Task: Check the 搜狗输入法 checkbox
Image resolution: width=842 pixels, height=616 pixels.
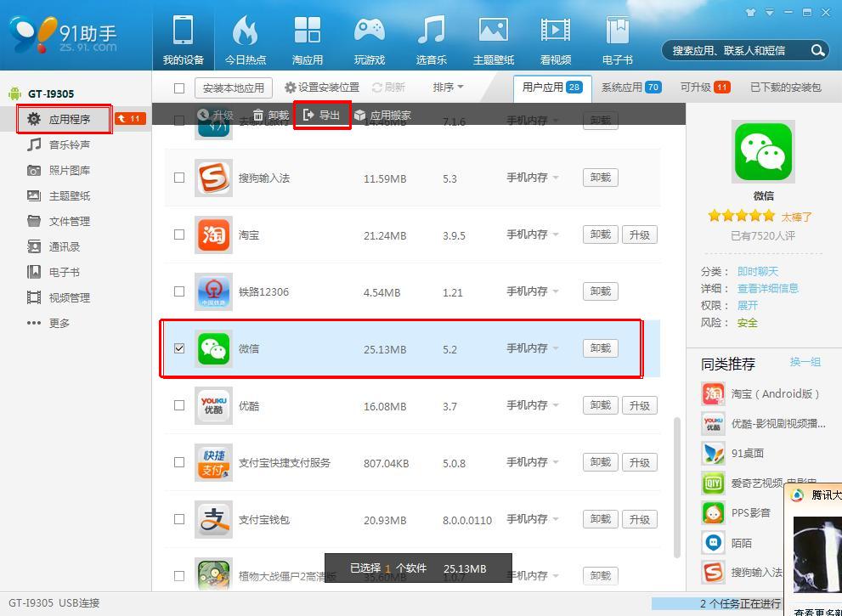Action: click(x=179, y=178)
